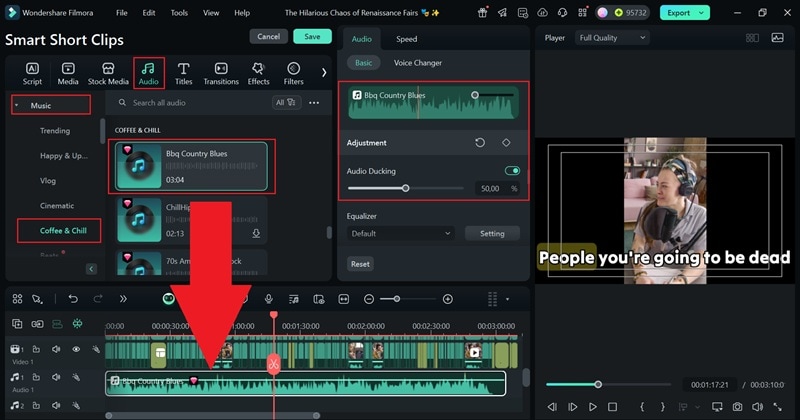The image size is (800, 420).
Task: Cancel Smart Short Clips editing
Action: click(x=268, y=36)
